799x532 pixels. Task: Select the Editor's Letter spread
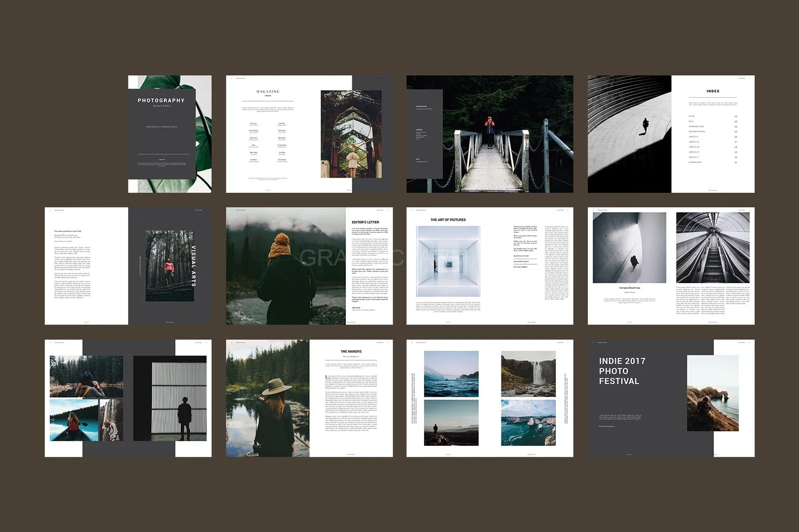pos(309,266)
